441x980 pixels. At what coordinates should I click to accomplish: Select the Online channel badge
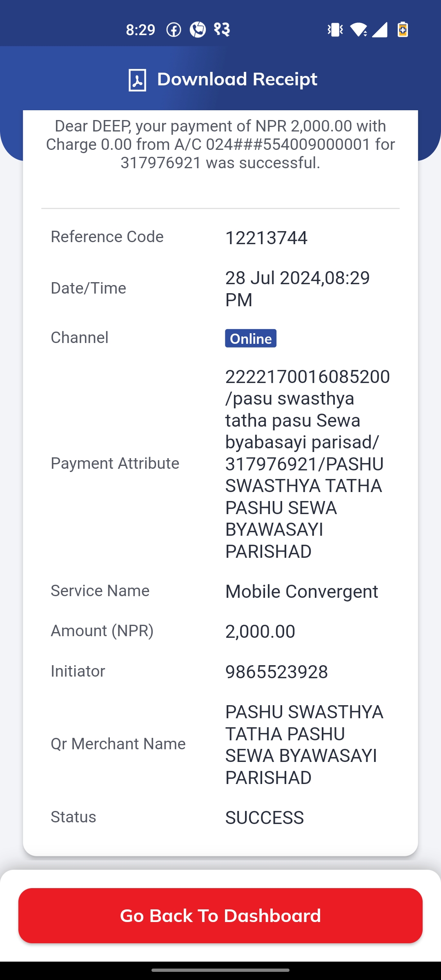(x=251, y=338)
